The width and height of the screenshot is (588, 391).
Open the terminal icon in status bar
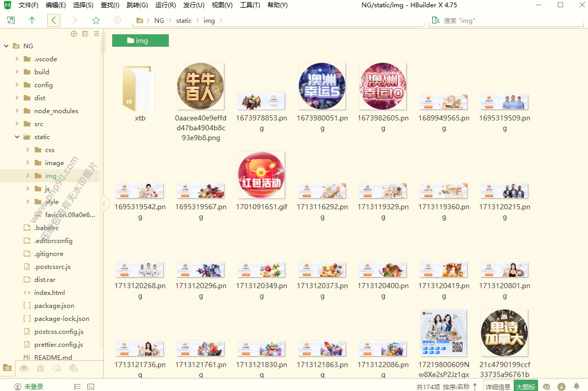(x=90, y=386)
